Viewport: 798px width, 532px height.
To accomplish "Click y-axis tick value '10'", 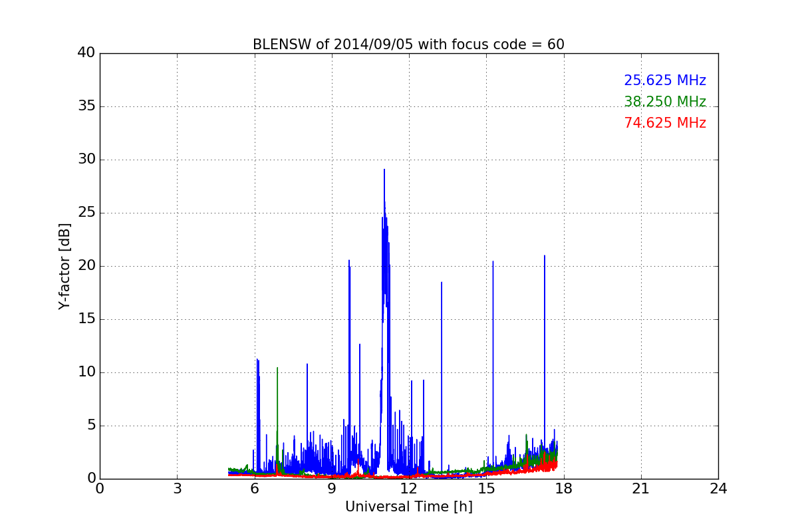I will [x=86, y=372].
